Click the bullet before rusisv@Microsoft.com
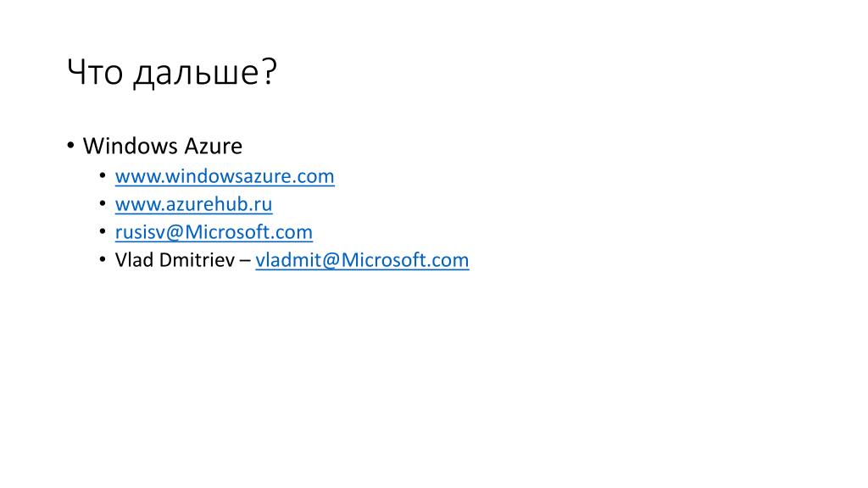Screen dimensions: 868x488 [103, 231]
